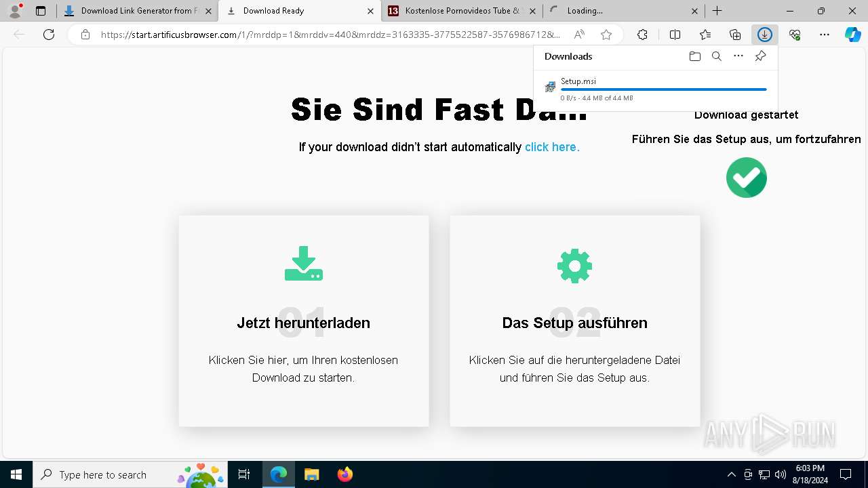The height and width of the screenshot is (488, 868).
Task: Open more options in Downloads panel
Action: (x=738, y=56)
